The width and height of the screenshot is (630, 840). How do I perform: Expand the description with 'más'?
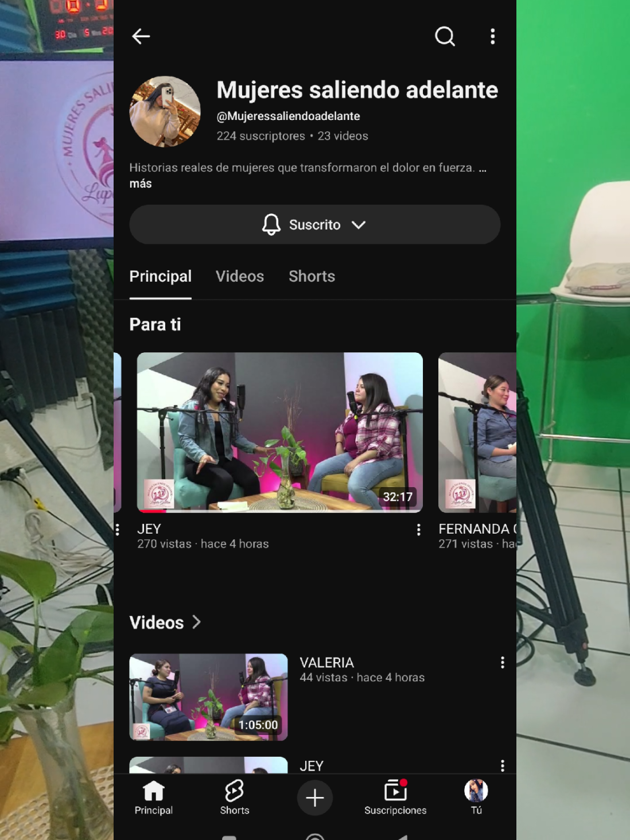point(141,184)
